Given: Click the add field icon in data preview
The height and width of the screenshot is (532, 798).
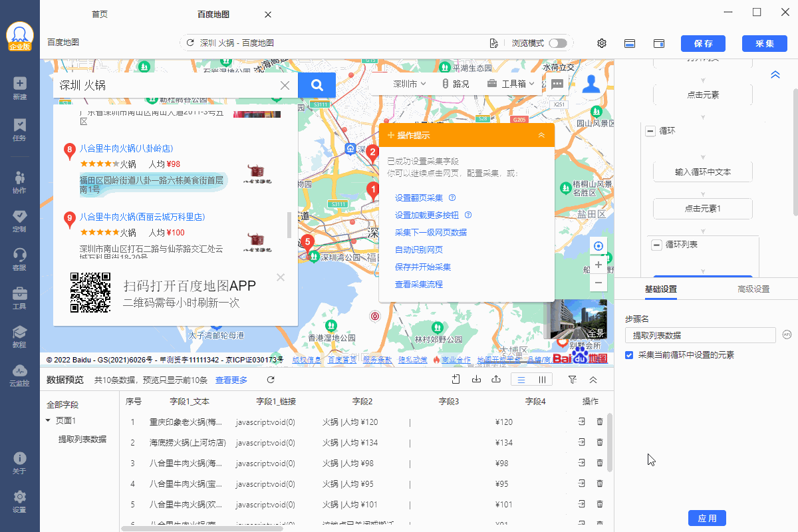Looking at the screenshot, I should [456, 379].
